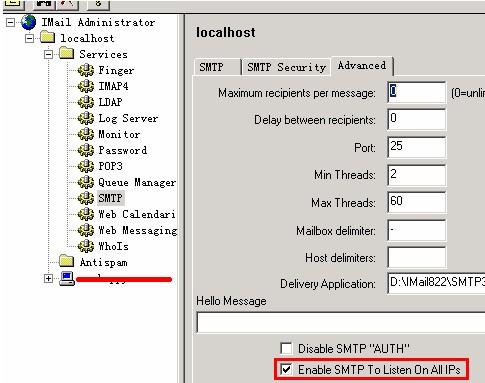Select Password in the services list

click(x=122, y=150)
